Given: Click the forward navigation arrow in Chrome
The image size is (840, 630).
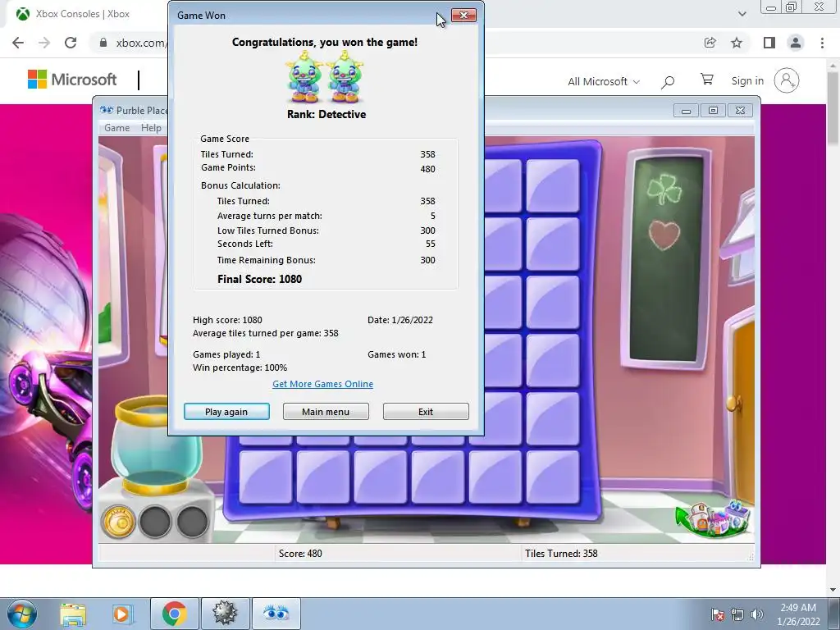Looking at the screenshot, I should [x=44, y=43].
